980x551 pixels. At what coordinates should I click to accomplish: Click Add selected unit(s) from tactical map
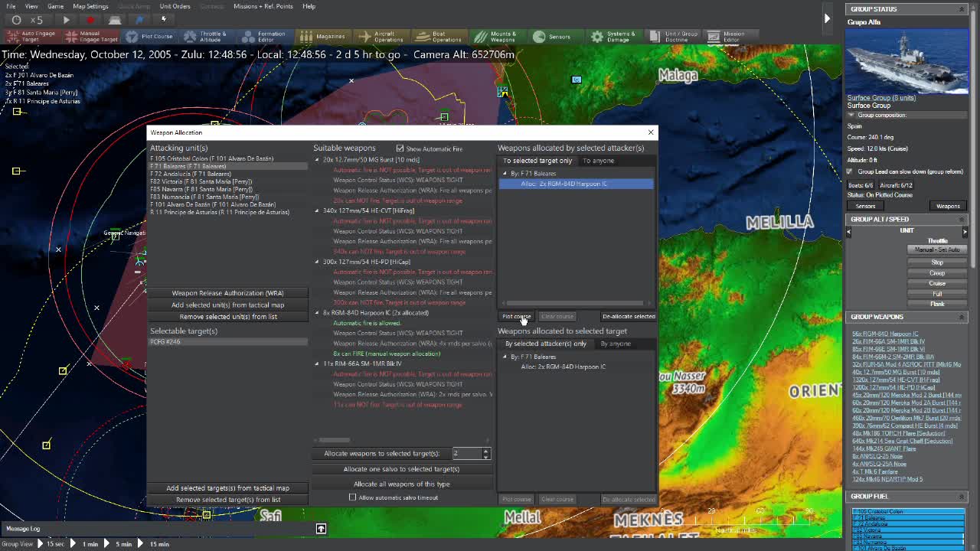pyautogui.click(x=227, y=305)
